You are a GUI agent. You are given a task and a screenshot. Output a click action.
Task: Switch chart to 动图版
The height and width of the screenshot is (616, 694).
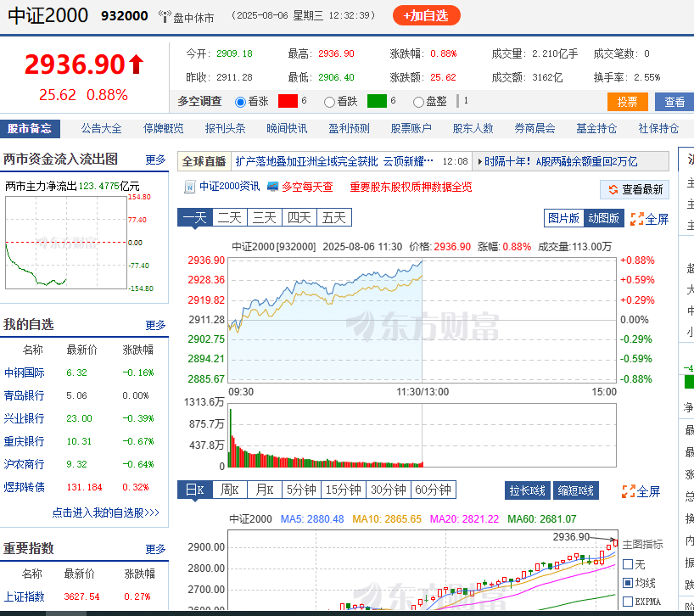pos(603,218)
